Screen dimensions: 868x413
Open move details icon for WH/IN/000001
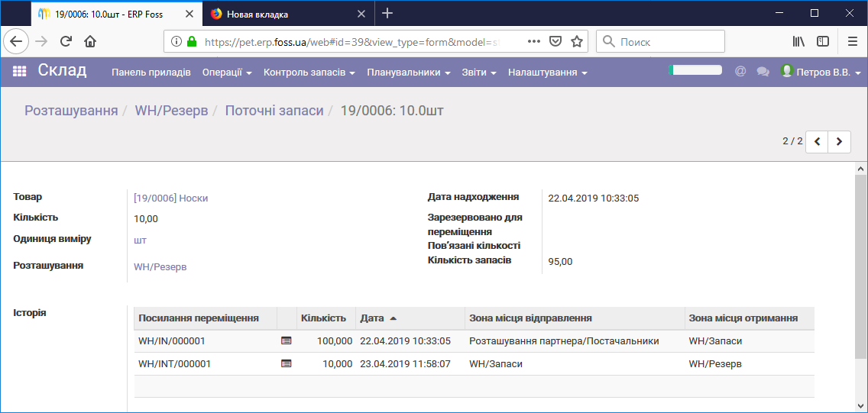pos(287,341)
